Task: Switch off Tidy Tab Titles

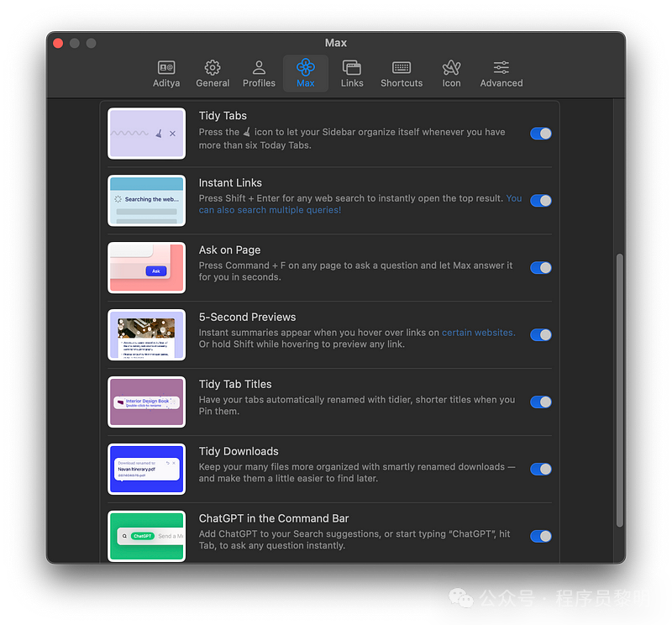Action: pos(541,402)
